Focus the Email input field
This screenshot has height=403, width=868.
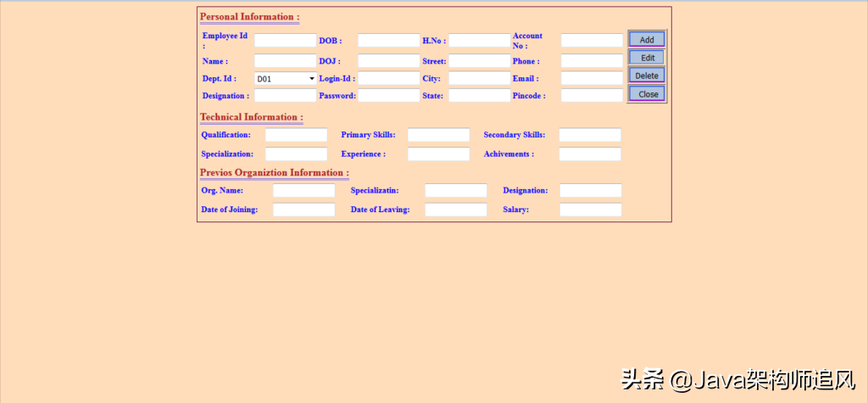coord(592,78)
